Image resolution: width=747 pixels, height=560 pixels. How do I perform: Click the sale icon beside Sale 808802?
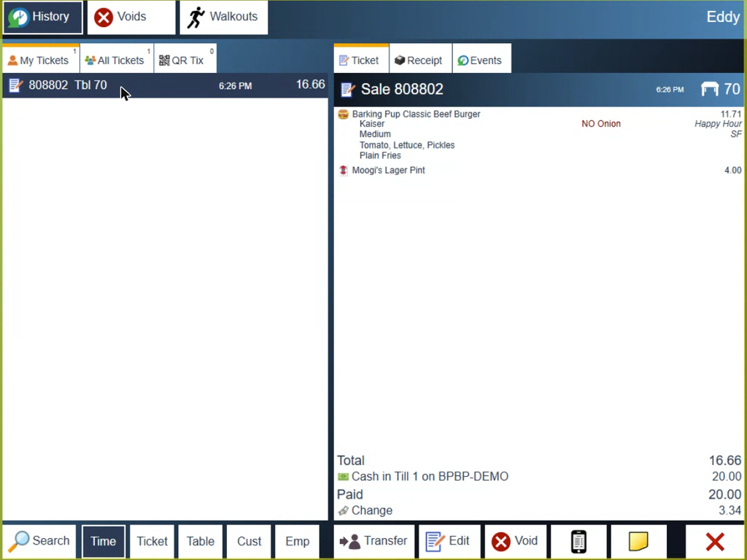click(348, 89)
